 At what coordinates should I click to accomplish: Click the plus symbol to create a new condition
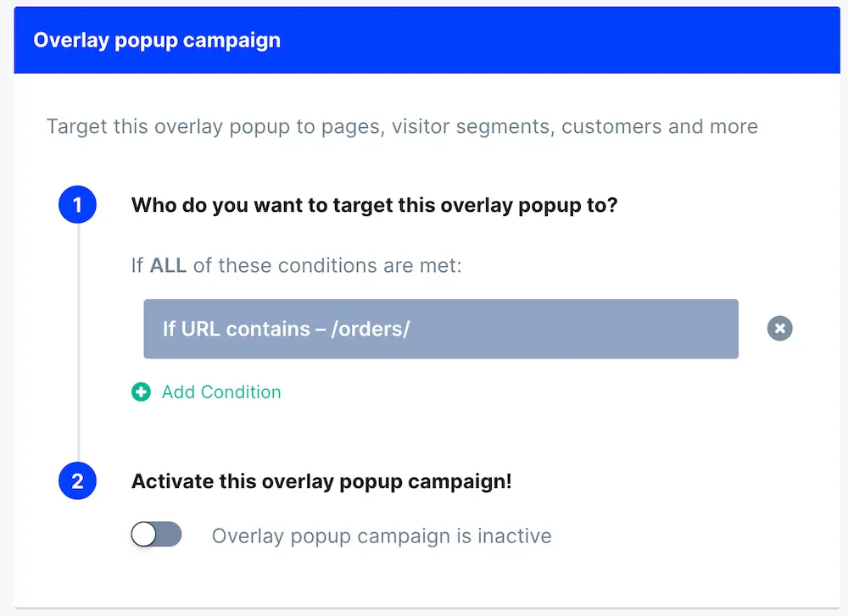click(141, 391)
